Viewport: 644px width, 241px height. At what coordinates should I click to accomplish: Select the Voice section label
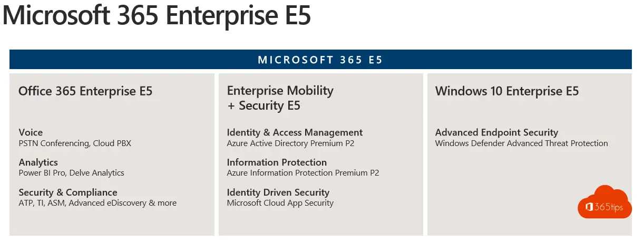tap(31, 132)
